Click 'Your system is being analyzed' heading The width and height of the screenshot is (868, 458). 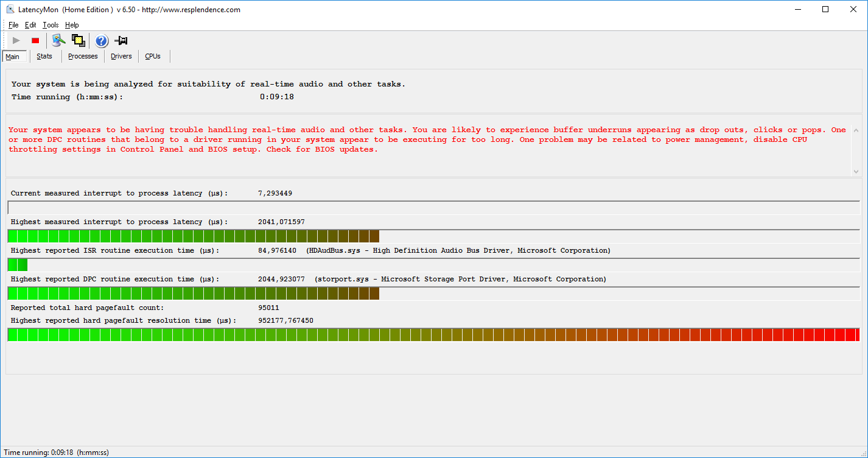pyautogui.click(x=208, y=84)
